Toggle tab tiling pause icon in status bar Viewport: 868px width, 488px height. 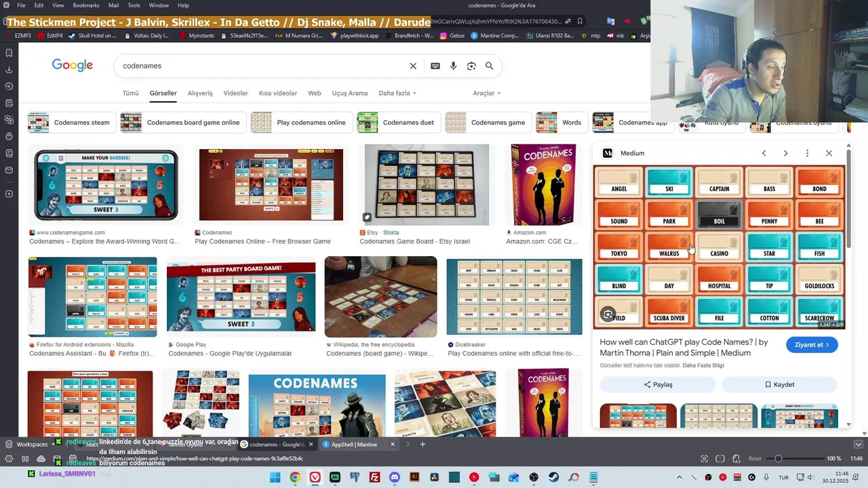click(x=25, y=459)
